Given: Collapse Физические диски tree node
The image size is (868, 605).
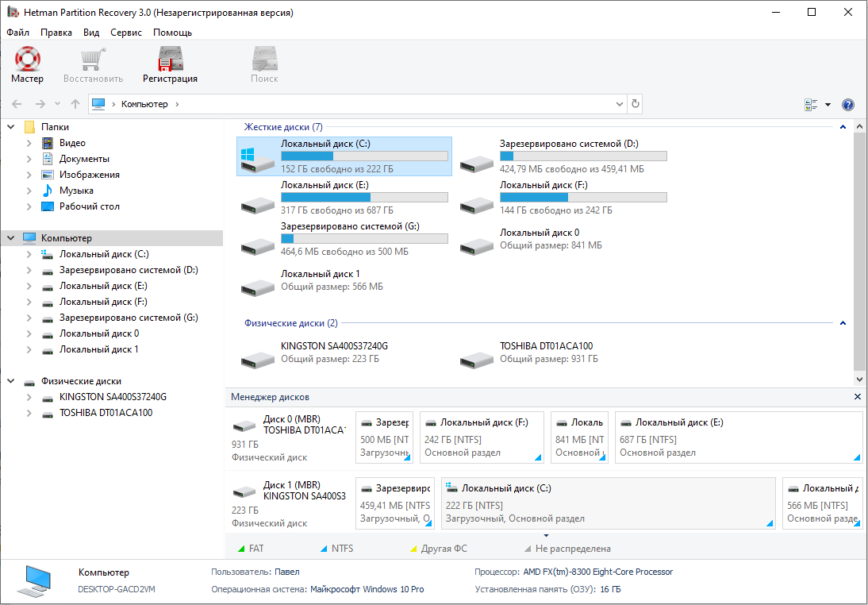Looking at the screenshot, I should coord(10,381).
